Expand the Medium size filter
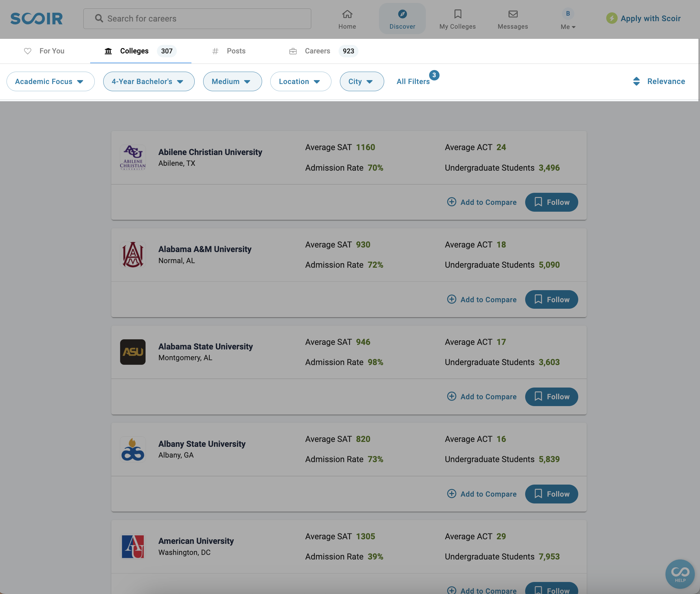700x594 pixels. pos(232,81)
